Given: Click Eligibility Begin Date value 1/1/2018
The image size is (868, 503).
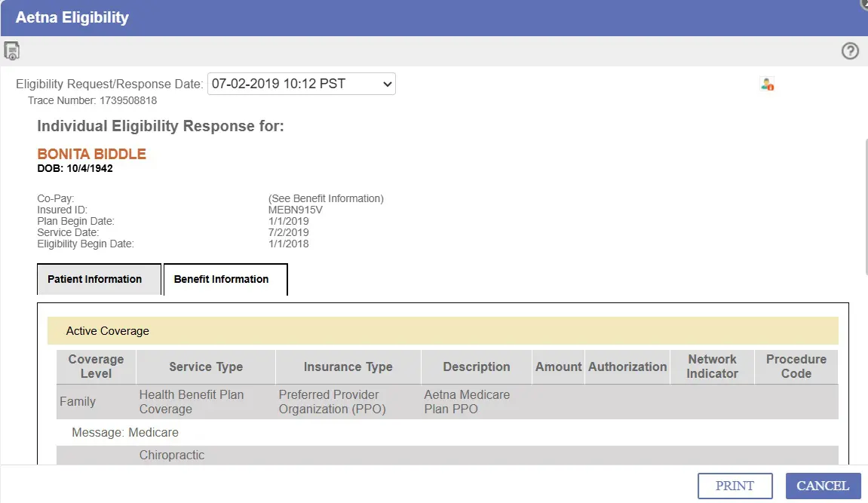Looking at the screenshot, I should [x=288, y=244].
